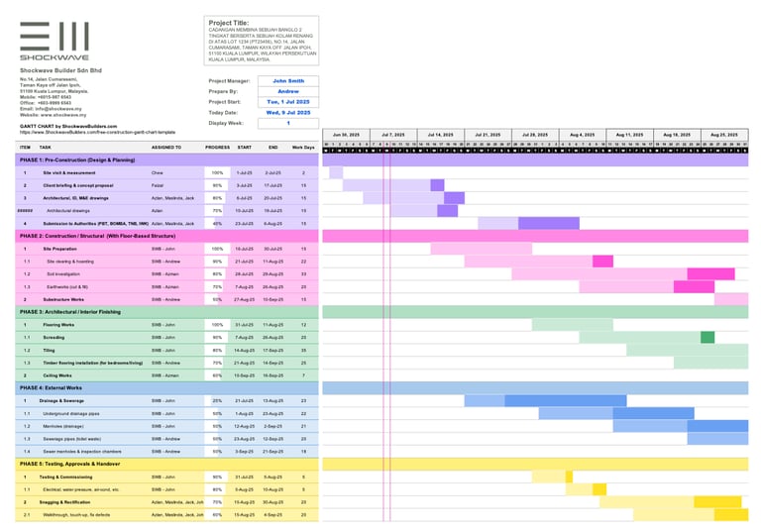Image resolution: width=761 pixels, height=532 pixels.
Task: Select the PHASE 4: External Works header row
Action: click(x=166, y=387)
